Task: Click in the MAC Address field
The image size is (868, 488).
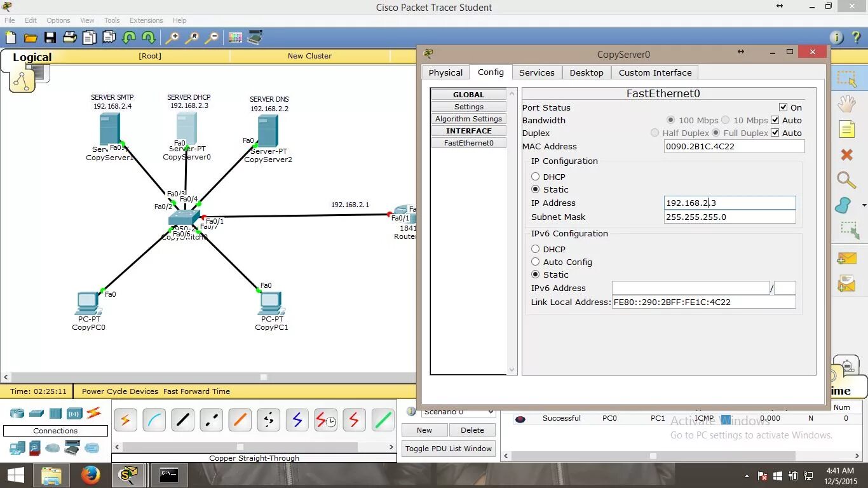Action: [734, 146]
